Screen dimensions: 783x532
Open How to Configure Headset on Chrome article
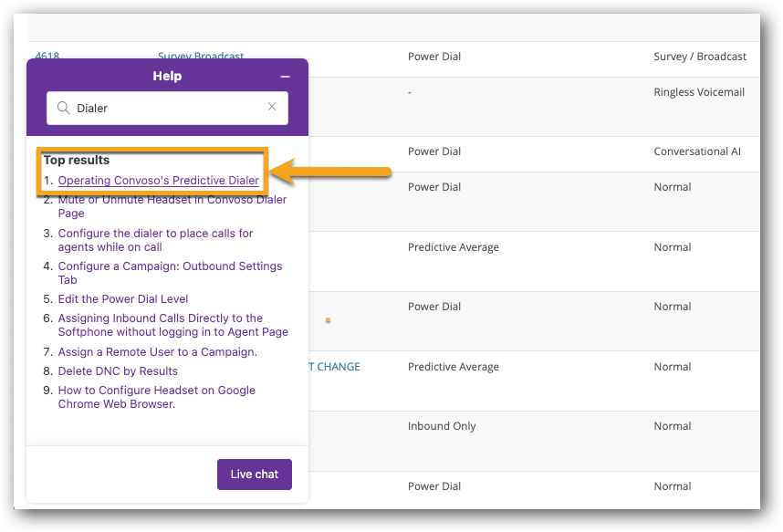click(156, 397)
